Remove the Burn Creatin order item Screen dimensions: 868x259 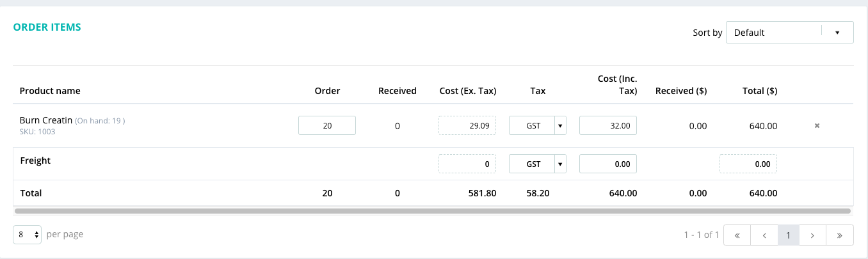point(817,126)
